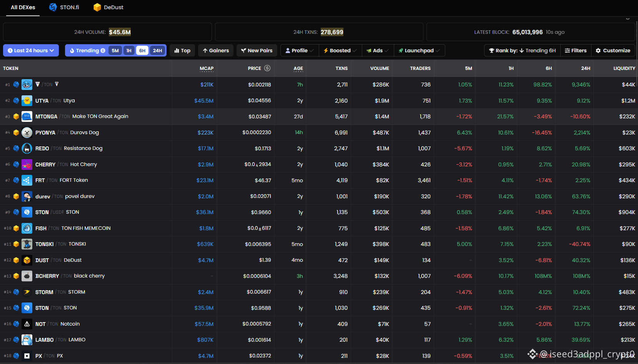The width and height of the screenshot is (638, 364).
Task: Click the STORM token logo
Action: pos(27,292)
